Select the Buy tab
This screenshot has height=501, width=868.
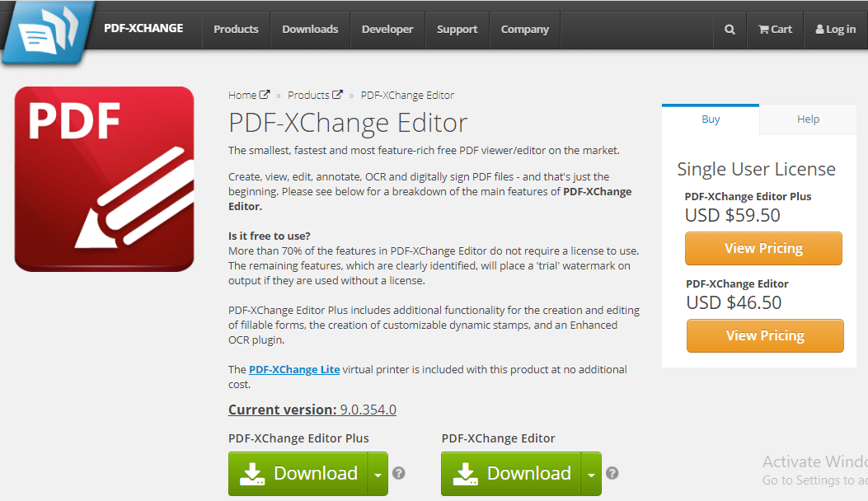click(710, 119)
